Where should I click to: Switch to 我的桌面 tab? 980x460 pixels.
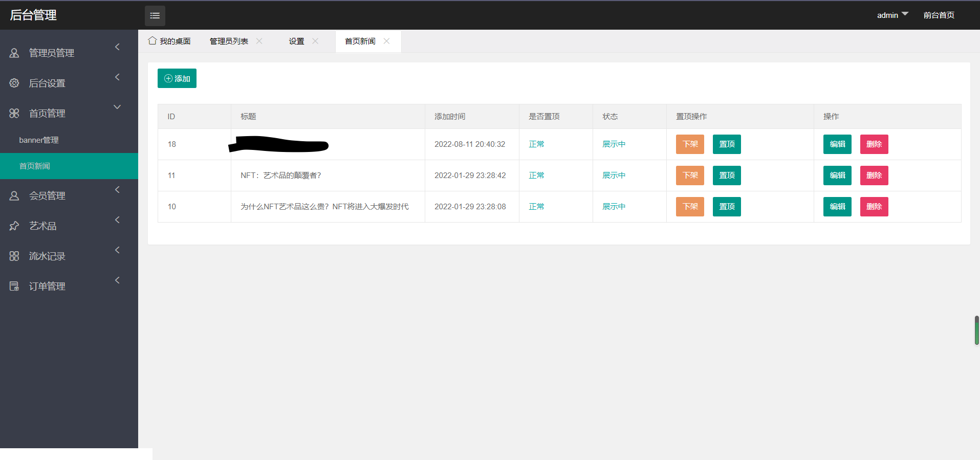(x=169, y=41)
